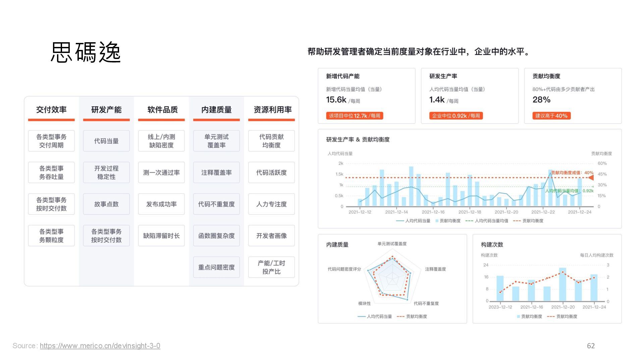Click the 建议高于 40% orange badge
This screenshot has width=644, height=362.
pos(551,116)
